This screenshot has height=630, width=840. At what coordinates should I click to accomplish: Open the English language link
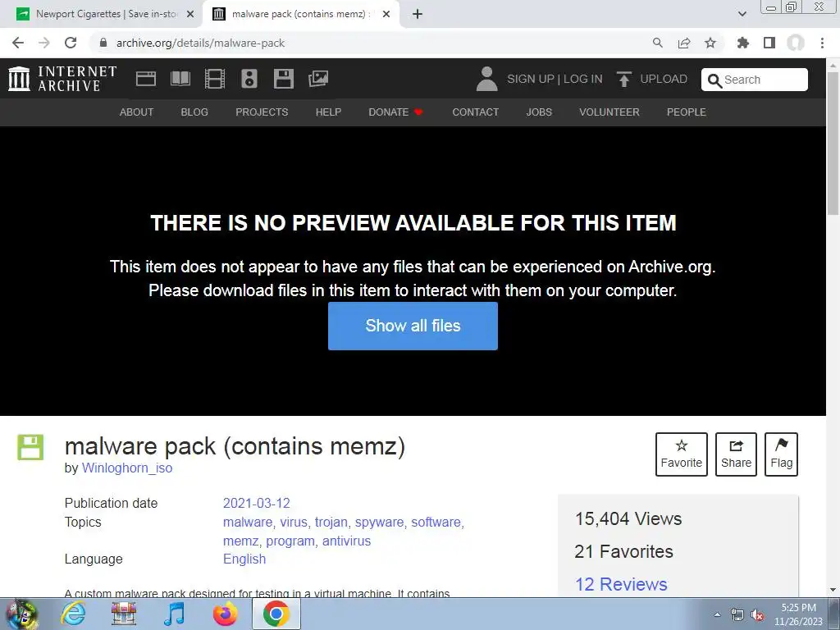click(244, 559)
